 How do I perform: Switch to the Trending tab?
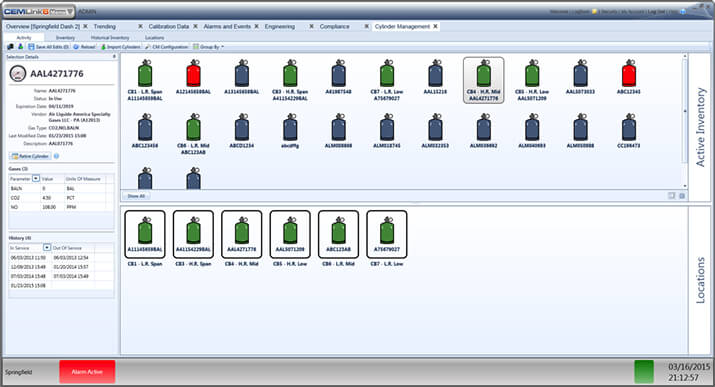coord(104,26)
